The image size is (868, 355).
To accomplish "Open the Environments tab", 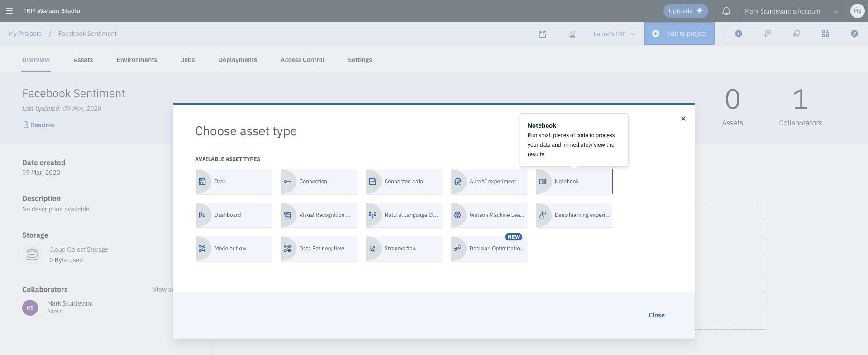I will click(137, 60).
